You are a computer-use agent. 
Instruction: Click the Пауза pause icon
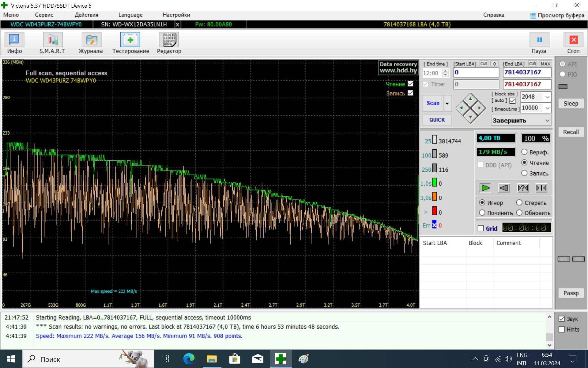coord(539,40)
